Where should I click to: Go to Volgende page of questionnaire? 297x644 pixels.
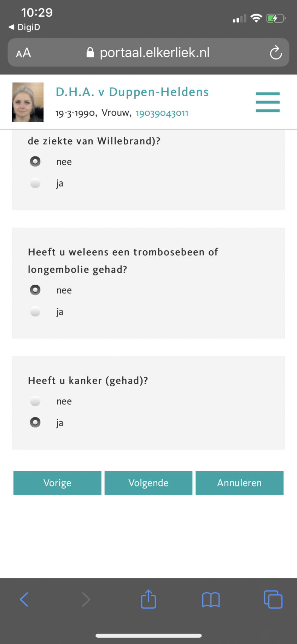pos(148,483)
